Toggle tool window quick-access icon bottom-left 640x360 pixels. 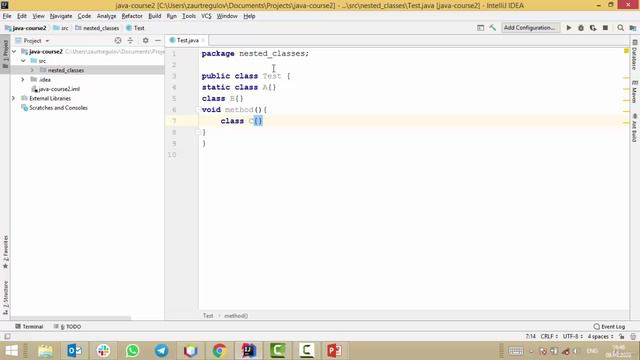7,336
